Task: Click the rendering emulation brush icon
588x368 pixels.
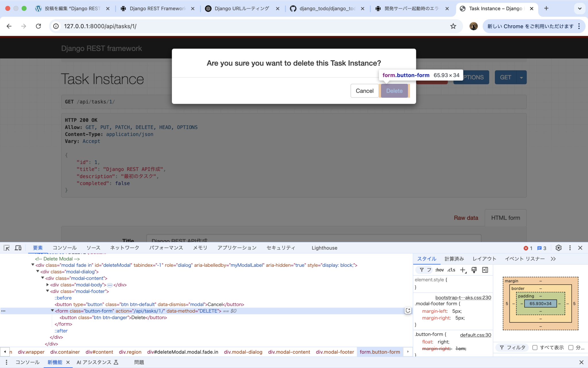Action: tap(474, 270)
